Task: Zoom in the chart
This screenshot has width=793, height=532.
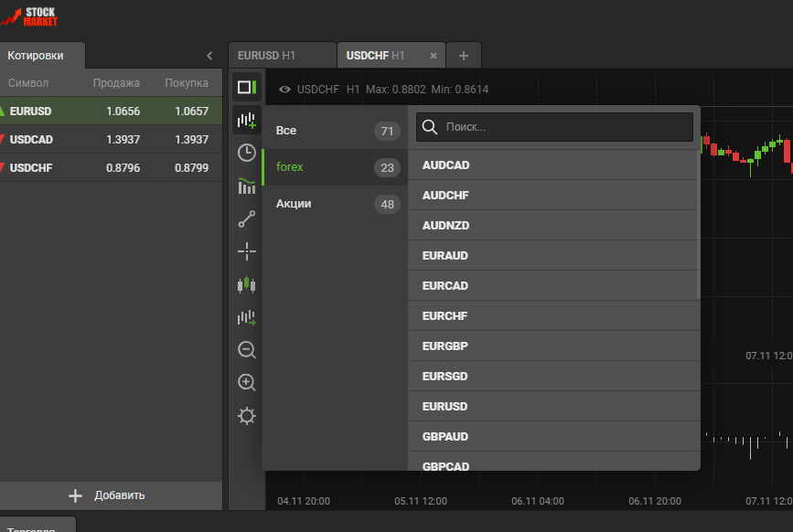Action: coord(246,383)
